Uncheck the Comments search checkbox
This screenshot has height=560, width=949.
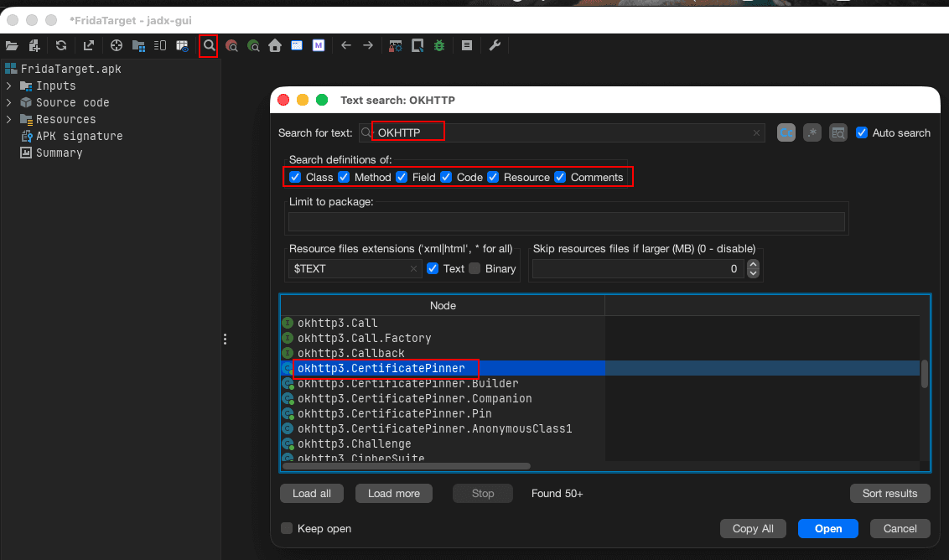[x=561, y=177]
